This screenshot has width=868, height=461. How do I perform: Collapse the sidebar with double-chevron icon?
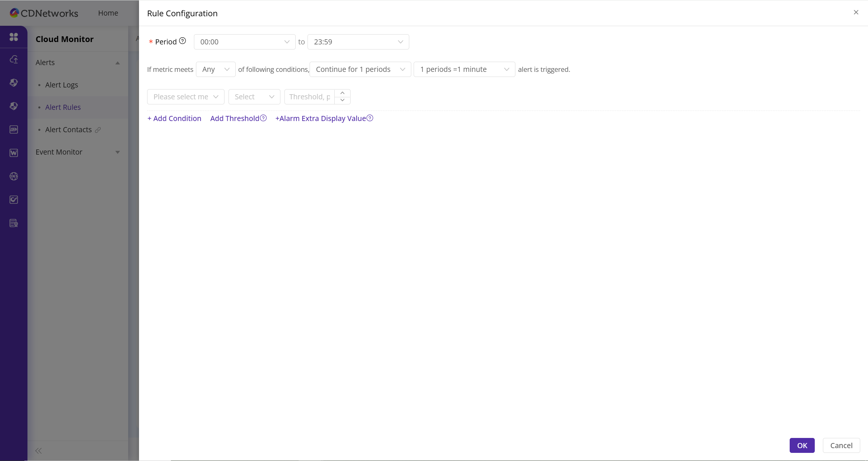tap(39, 450)
